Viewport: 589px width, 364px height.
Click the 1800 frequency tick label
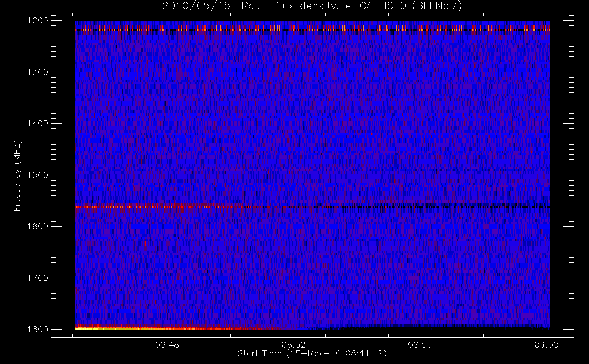tap(38, 329)
